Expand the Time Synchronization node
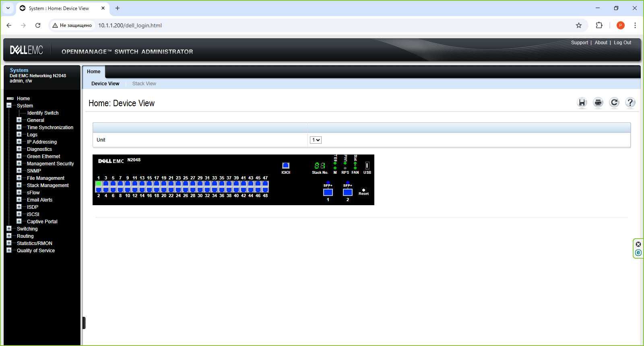The image size is (644, 346). 19,127
